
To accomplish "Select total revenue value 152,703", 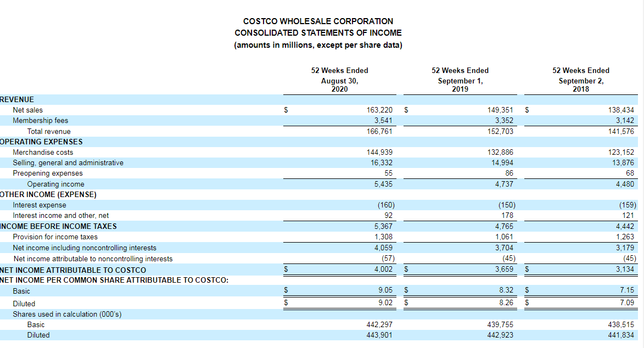I will tap(500, 132).
